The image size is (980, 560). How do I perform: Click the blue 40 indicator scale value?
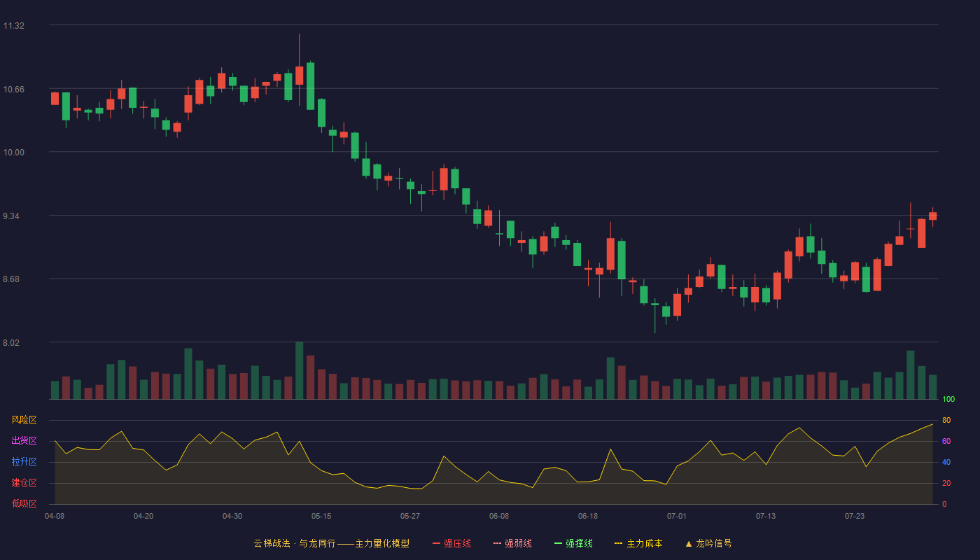[946, 462]
